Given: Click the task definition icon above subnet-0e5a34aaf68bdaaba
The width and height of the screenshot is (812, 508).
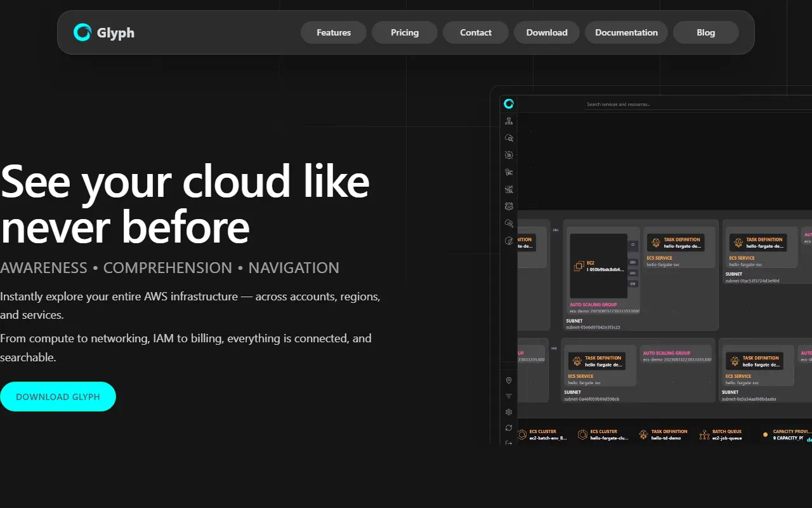Looking at the screenshot, I should tap(735, 361).
